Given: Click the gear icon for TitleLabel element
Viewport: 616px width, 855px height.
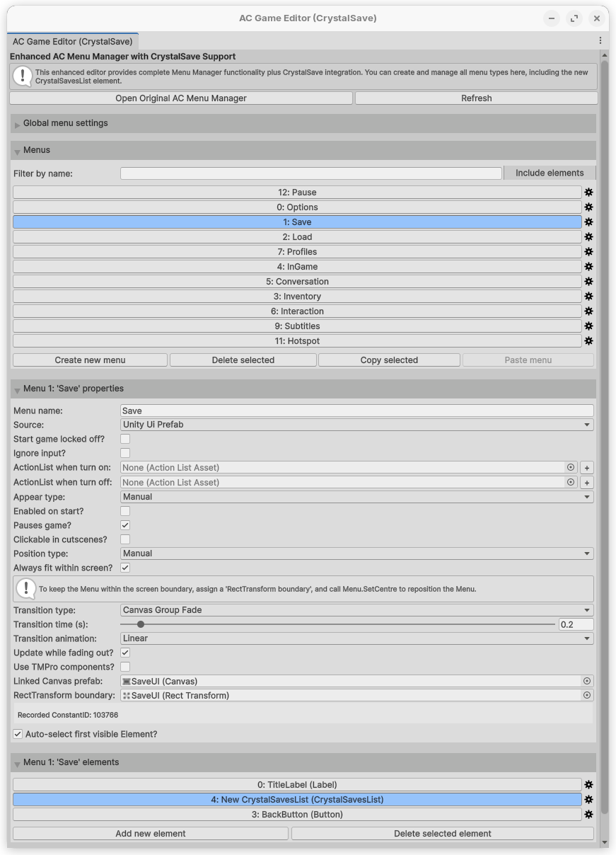Looking at the screenshot, I should pos(588,785).
